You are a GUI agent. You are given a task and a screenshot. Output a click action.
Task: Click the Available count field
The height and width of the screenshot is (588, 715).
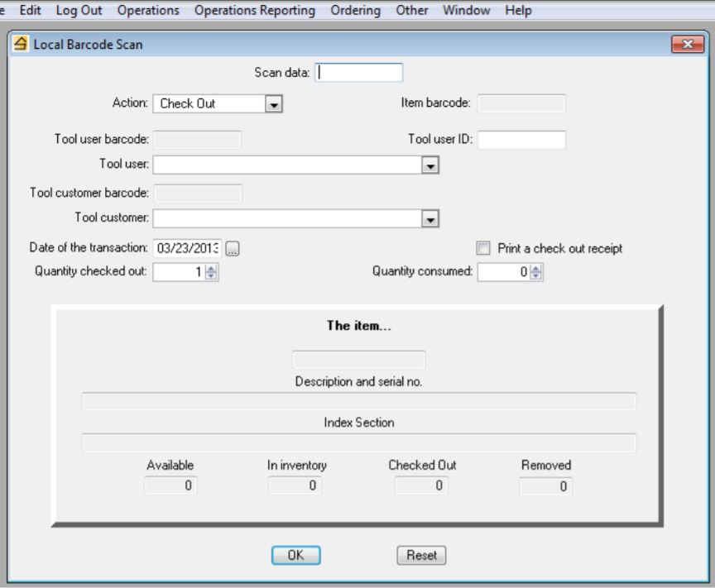pos(170,485)
